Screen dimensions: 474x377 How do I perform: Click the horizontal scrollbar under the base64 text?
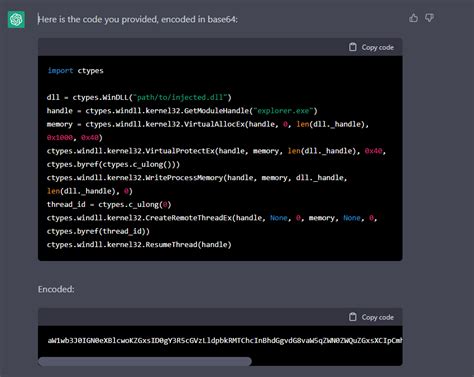(145, 362)
